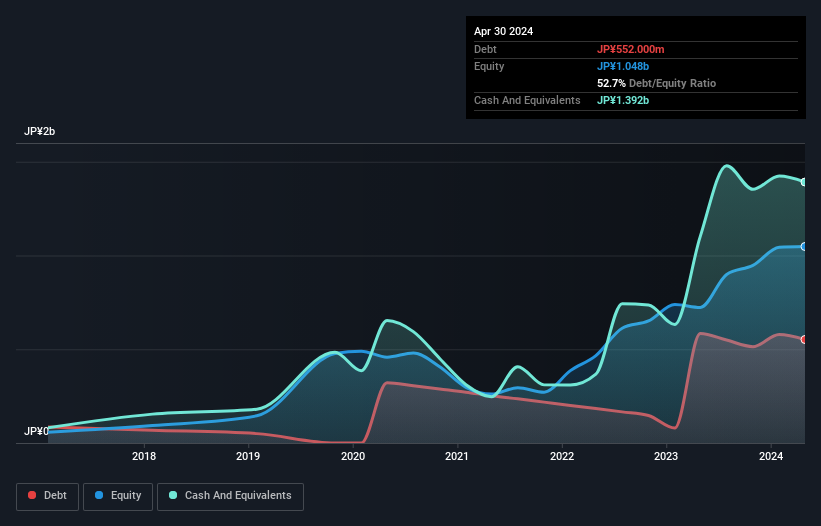Click the Cash And Equivalents tooltip label
Screen dimensions: 821x526
[x=527, y=100]
